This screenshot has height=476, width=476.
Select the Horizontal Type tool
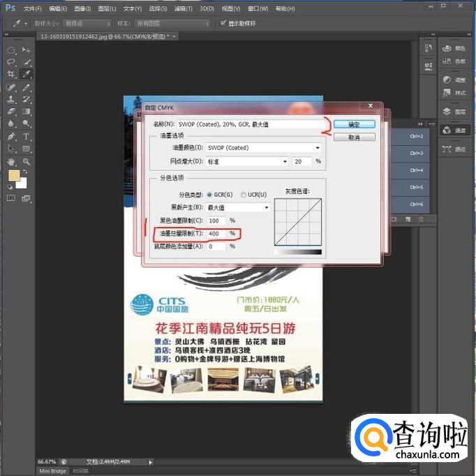(x=27, y=136)
